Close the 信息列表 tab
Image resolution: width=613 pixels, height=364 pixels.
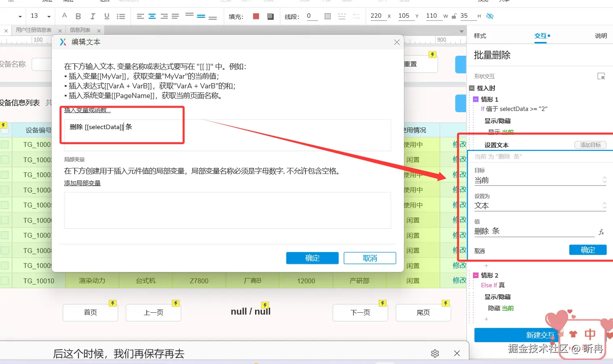[x=99, y=31]
